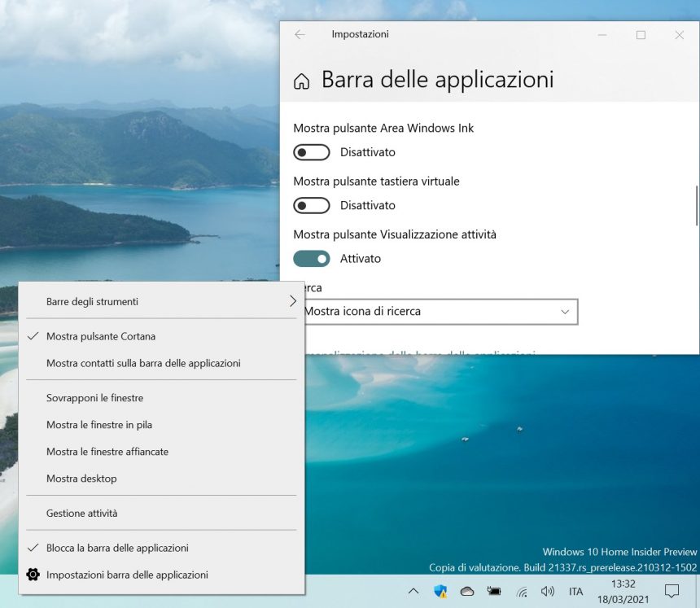Select Mostra le finestre in pila
Image resolution: width=700 pixels, height=608 pixels.
tap(162, 425)
